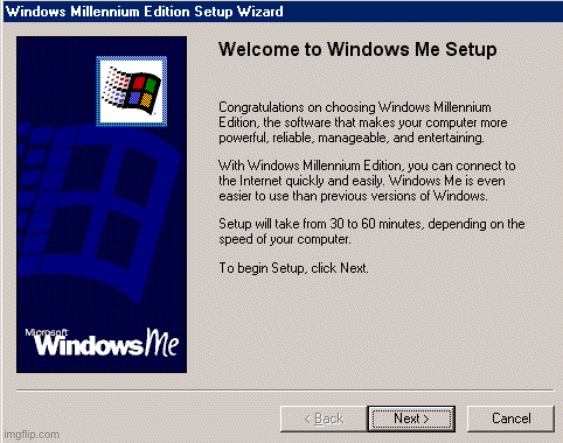
Task: Click the blue pane of the Windows flag icon
Action: pyautogui.click(x=134, y=98)
